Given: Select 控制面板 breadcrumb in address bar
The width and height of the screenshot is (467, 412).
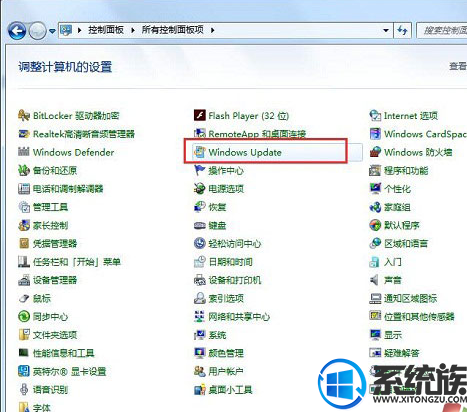Looking at the screenshot, I should tap(106, 30).
